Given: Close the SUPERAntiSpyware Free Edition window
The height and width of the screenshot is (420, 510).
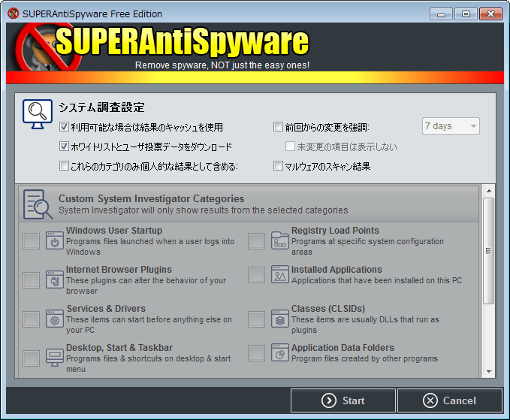Looking at the screenshot, I should 490,14.
